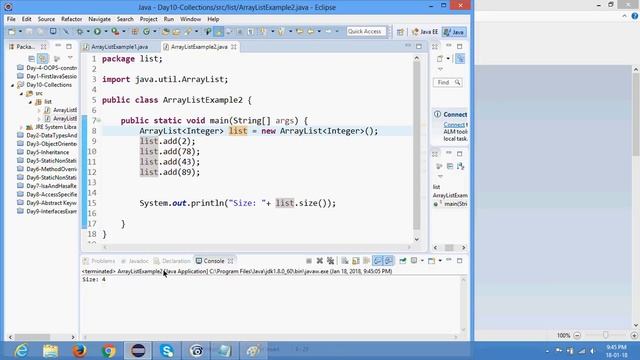Screen dimensions: 640x360
Task: Open the Open Console dropdown arrow
Action: click(x=440, y=261)
